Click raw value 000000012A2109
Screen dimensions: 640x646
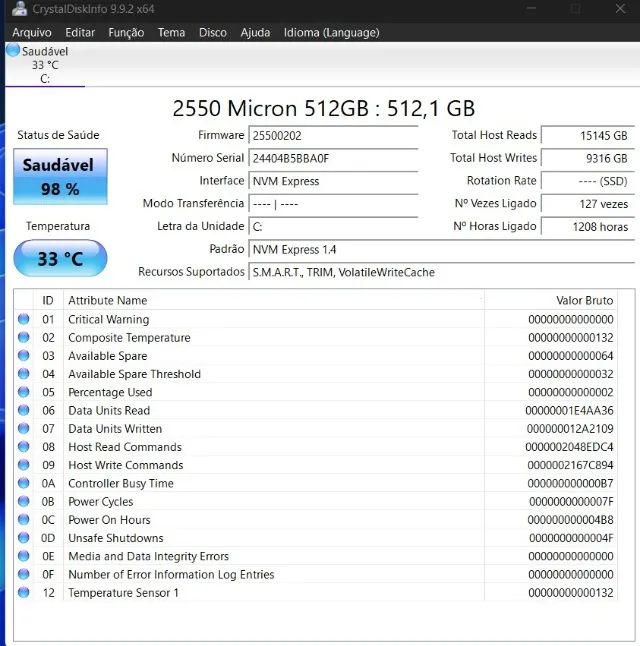pos(570,429)
